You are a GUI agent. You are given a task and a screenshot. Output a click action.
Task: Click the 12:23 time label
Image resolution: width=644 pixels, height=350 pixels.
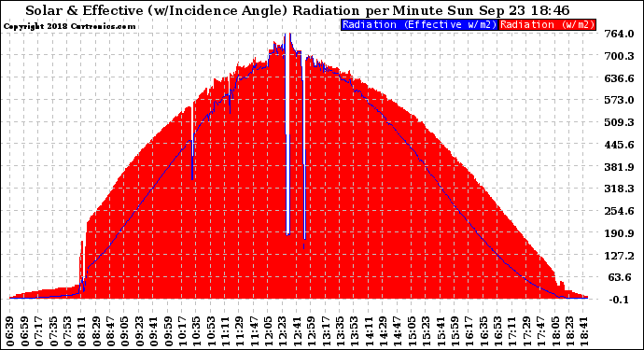283,331
